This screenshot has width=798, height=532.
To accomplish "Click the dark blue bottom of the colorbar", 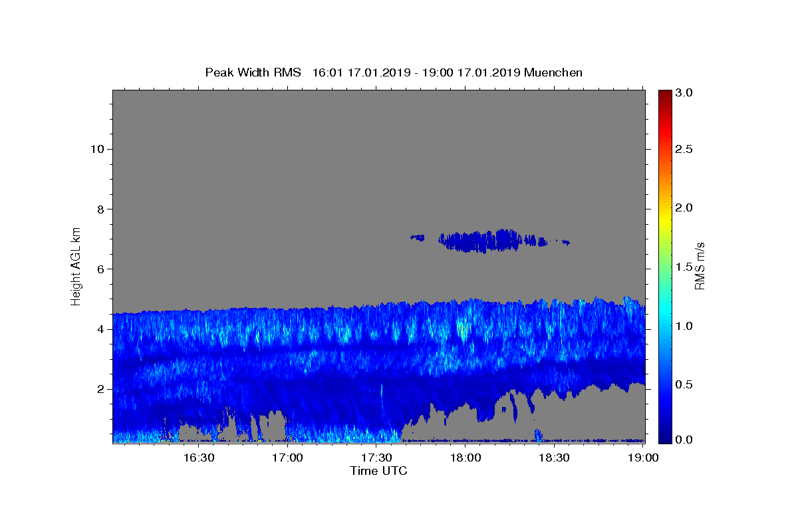I will point(664,438).
